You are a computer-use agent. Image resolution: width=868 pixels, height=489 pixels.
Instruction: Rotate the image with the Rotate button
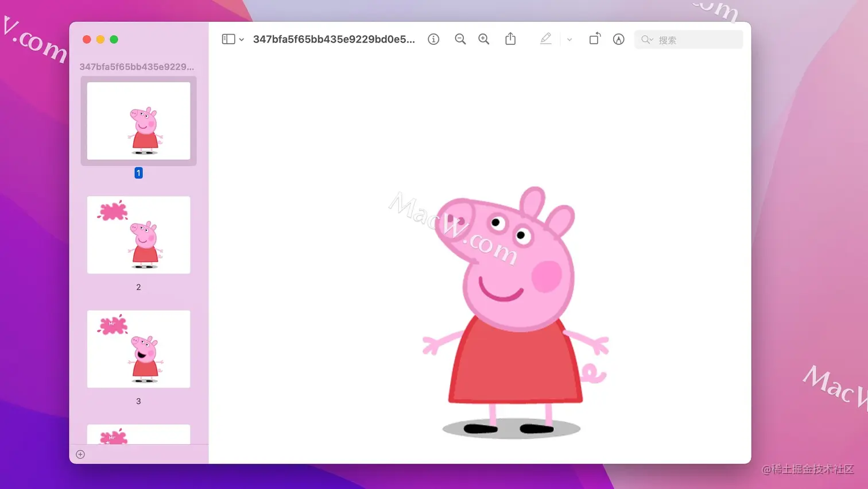(x=595, y=38)
